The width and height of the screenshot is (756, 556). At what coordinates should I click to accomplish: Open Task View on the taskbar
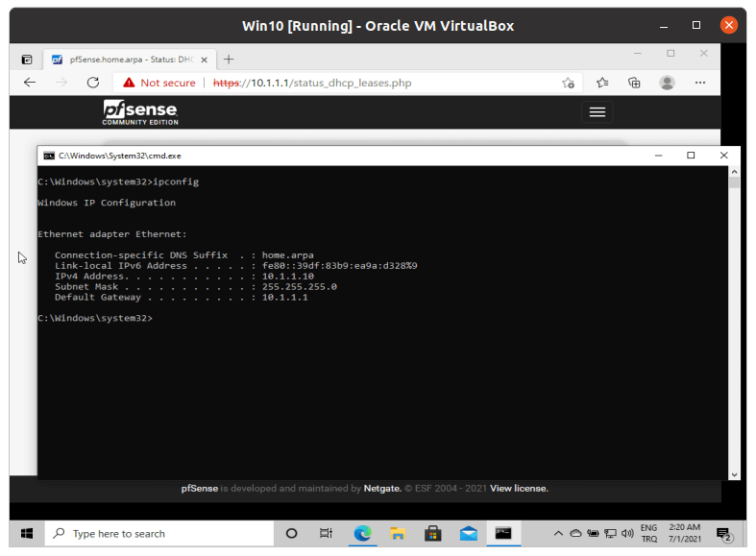click(327, 533)
